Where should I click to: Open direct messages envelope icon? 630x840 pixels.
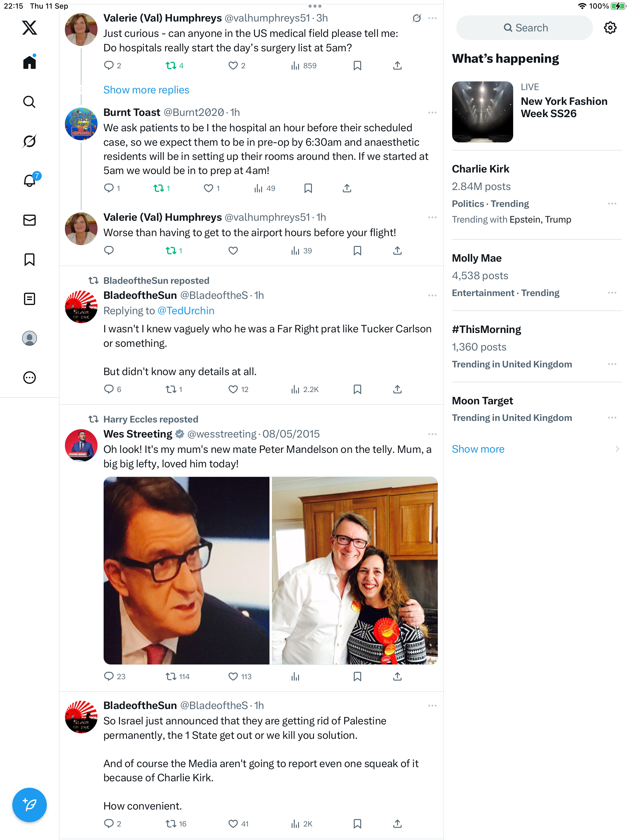[x=29, y=220]
